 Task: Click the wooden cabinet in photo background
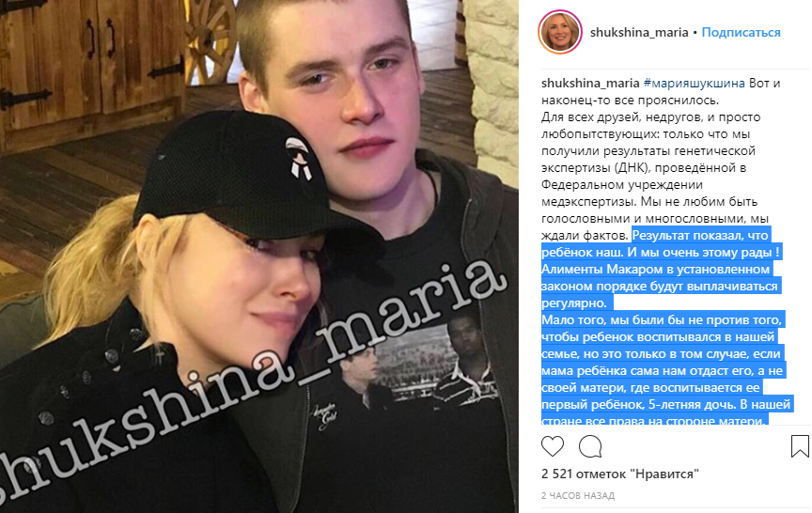tap(93, 68)
